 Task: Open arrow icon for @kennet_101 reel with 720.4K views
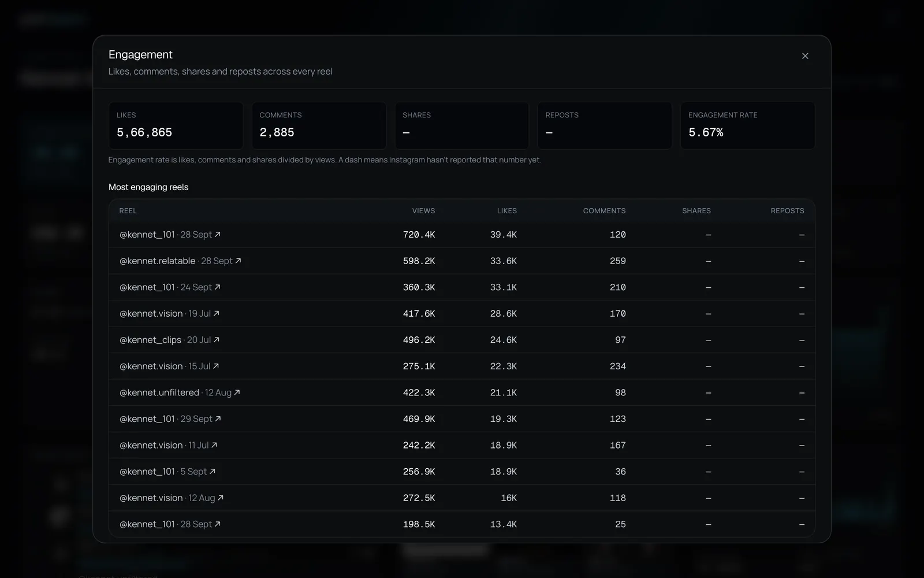[218, 235]
